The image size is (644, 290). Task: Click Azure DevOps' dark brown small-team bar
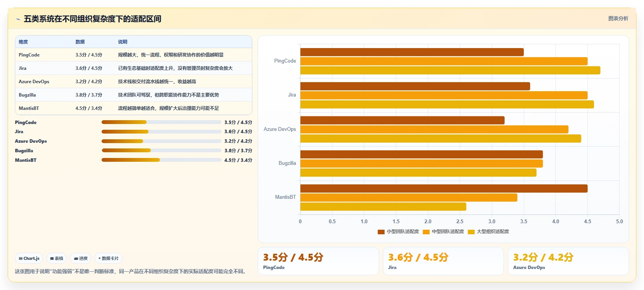[402, 120]
